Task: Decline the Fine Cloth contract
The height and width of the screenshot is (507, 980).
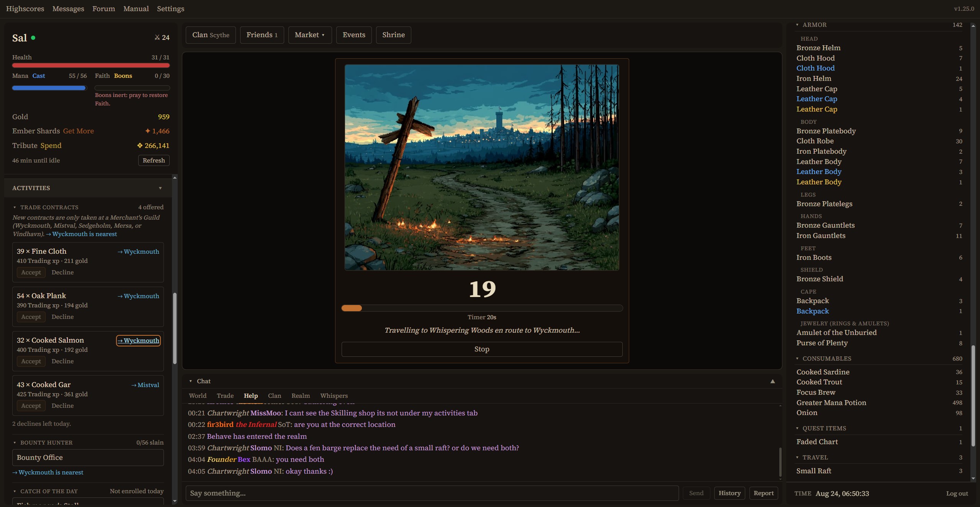Action: pyautogui.click(x=62, y=272)
